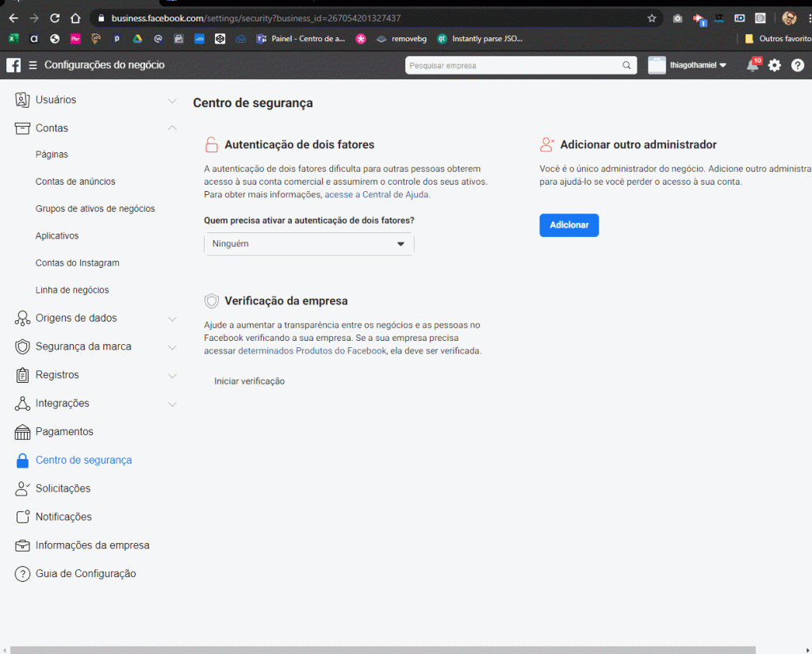
Task: Open the Ninguém two-factor dropdown
Action: (308, 244)
